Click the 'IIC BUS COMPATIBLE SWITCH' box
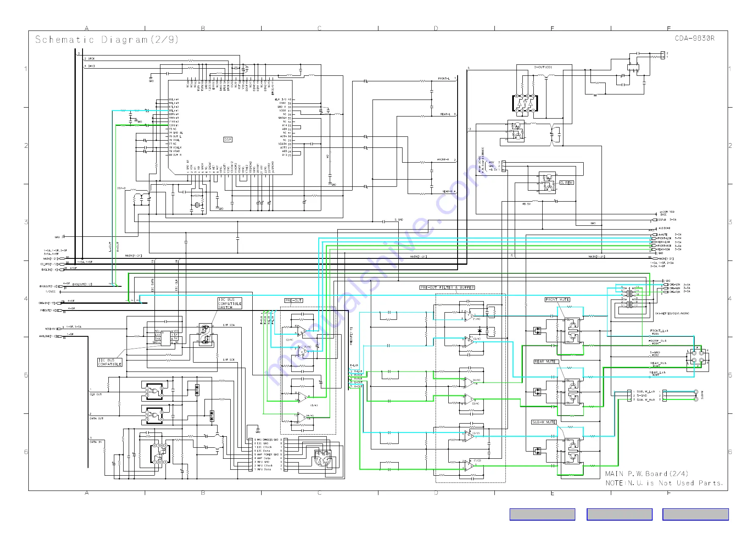 click(230, 303)
